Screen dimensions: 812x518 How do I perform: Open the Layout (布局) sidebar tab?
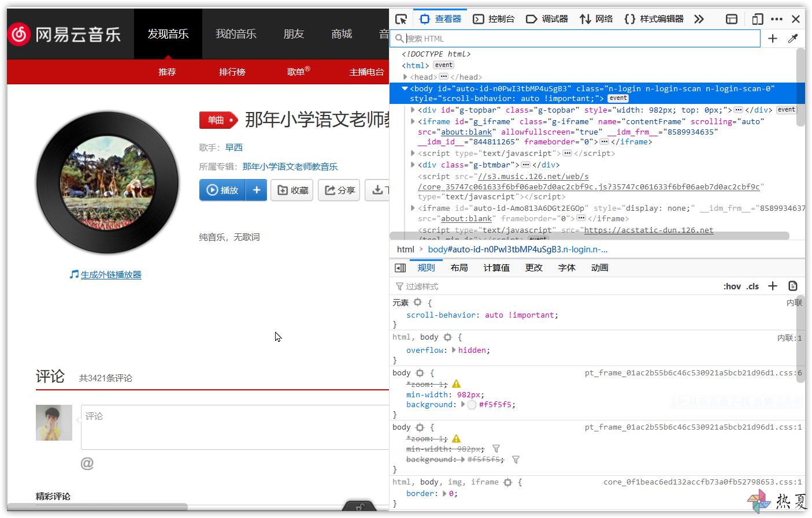point(459,268)
